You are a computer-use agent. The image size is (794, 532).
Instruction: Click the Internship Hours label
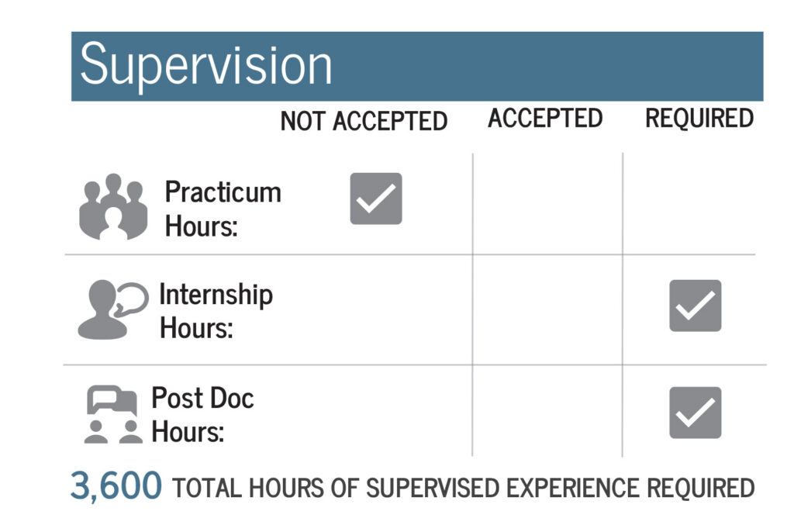215,310
